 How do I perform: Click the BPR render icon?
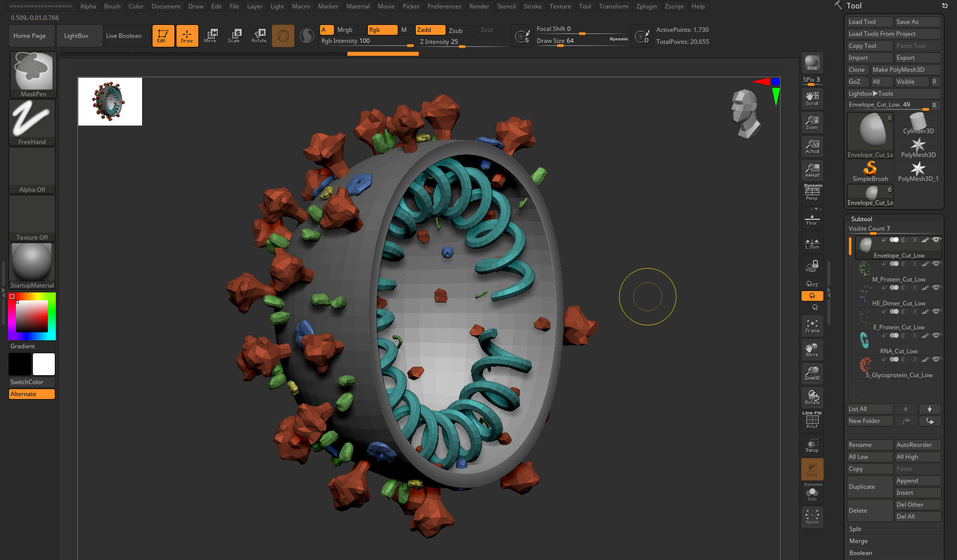click(x=812, y=63)
